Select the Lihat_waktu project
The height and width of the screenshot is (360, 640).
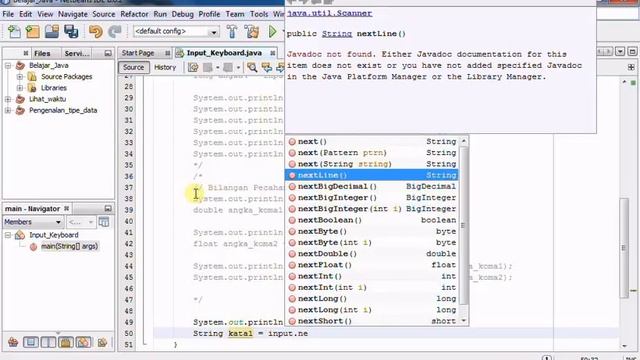(47, 99)
